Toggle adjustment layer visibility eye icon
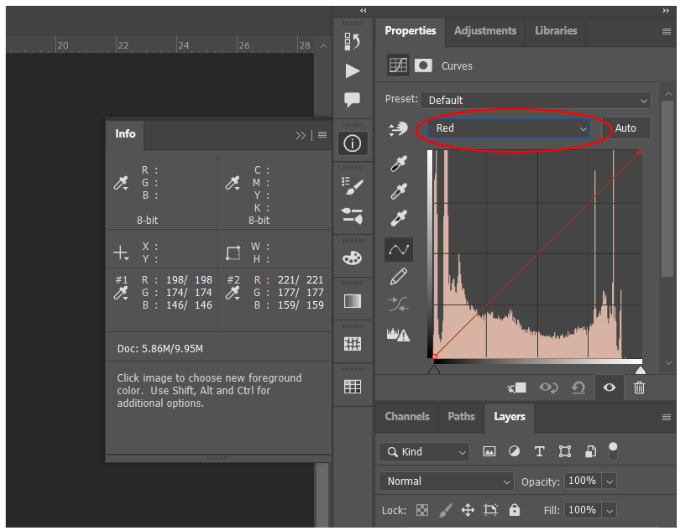Screen dimensions: 682x532 (x=609, y=387)
